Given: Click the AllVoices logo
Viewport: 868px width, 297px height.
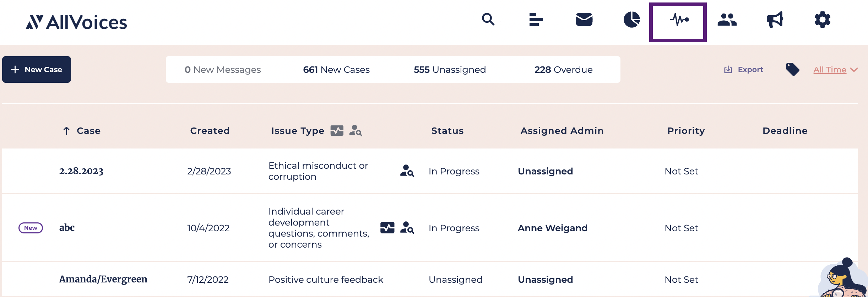Looking at the screenshot, I should [x=76, y=22].
